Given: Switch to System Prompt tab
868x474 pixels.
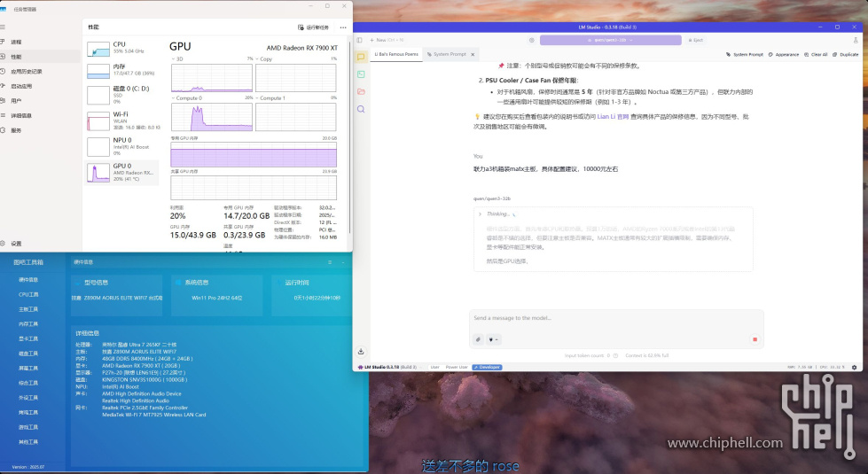Looking at the screenshot, I should point(450,54).
